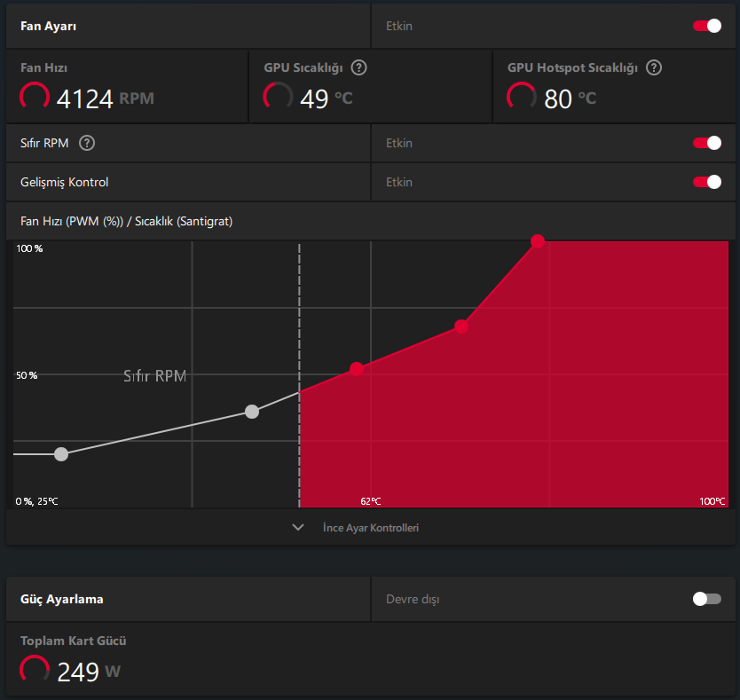Turn off the Sıfır RPM switch
Image resolution: width=740 pixels, height=700 pixels.
[707, 143]
